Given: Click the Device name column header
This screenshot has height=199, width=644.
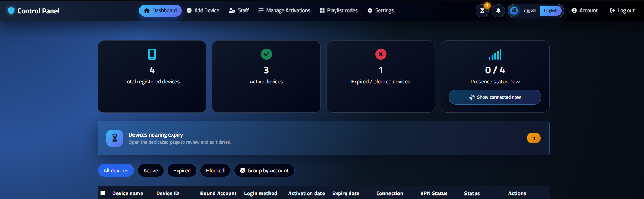Looking at the screenshot, I should click(128, 193).
